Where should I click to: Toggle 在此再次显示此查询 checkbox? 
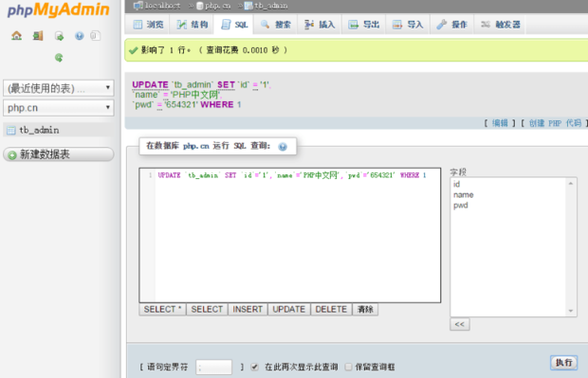[254, 367]
